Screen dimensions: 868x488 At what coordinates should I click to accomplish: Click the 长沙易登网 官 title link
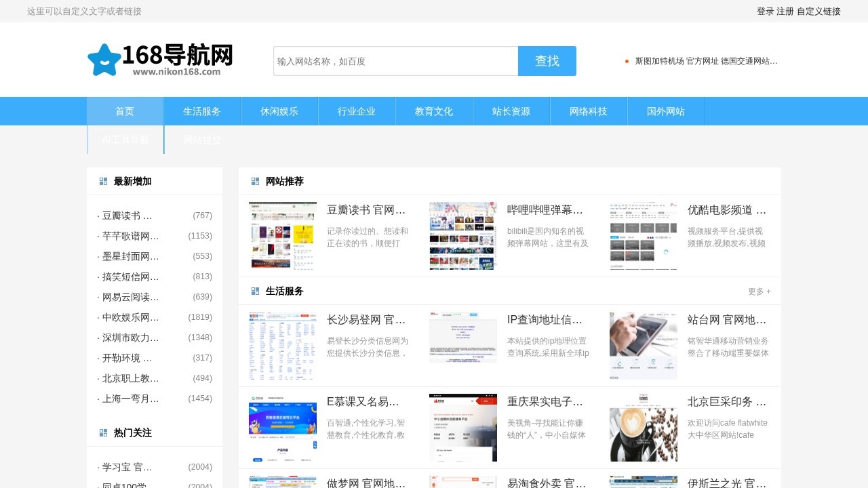point(366,320)
